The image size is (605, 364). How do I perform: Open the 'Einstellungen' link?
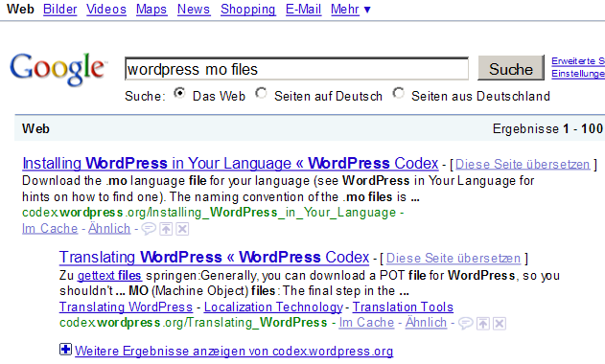click(x=578, y=73)
